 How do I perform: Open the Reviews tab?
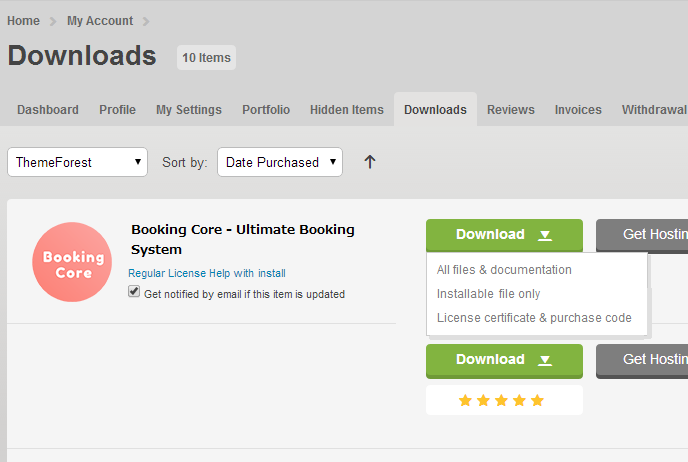510,110
